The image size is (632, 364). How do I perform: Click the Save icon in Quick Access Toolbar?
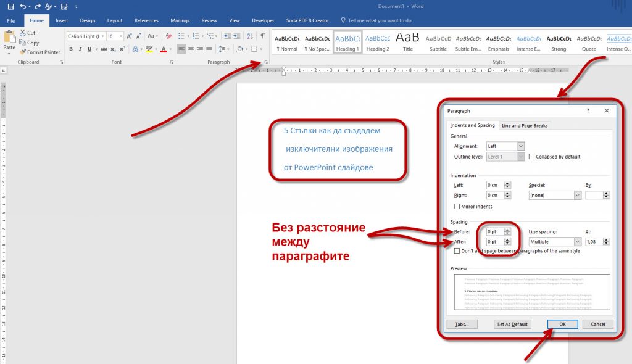click(x=10, y=7)
